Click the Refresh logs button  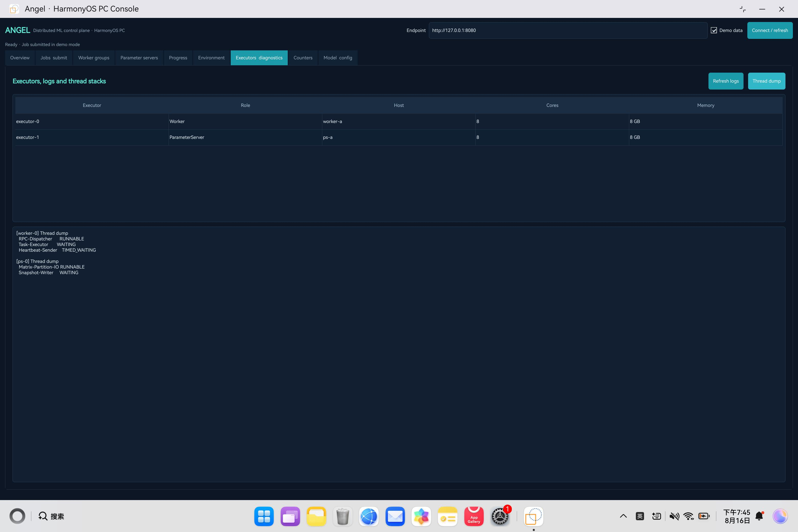pyautogui.click(x=726, y=81)
